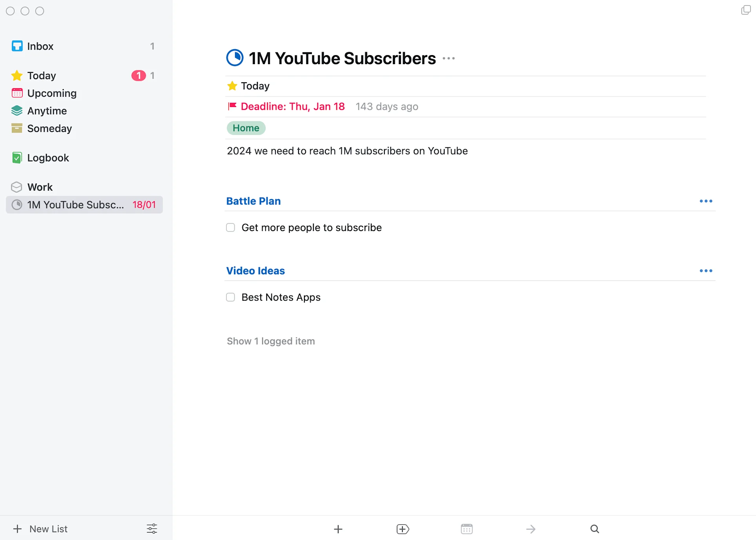Select the Inbox icon in the sidebar
The image size is (756, 540).
click(17, 46)
